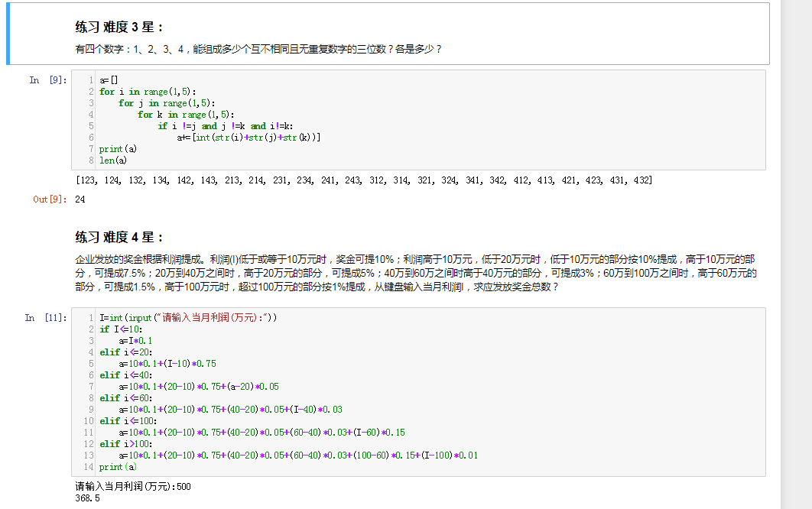Click the line ending with '(I-100)*0.01'
812x509 pixels.
[298, 456]
